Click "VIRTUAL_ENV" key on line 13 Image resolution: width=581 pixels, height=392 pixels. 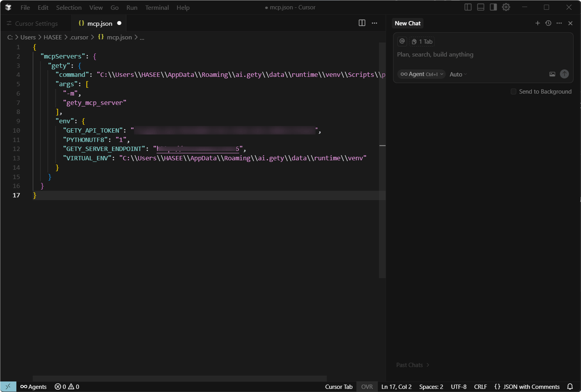point(87,158)
